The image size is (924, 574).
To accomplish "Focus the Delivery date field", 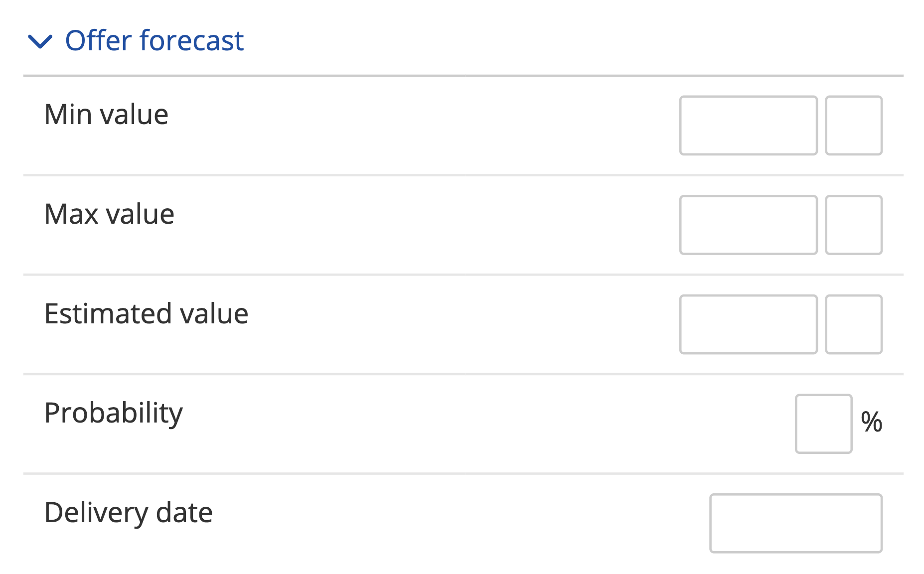I will pyautogui.click(x=795, y=523).
